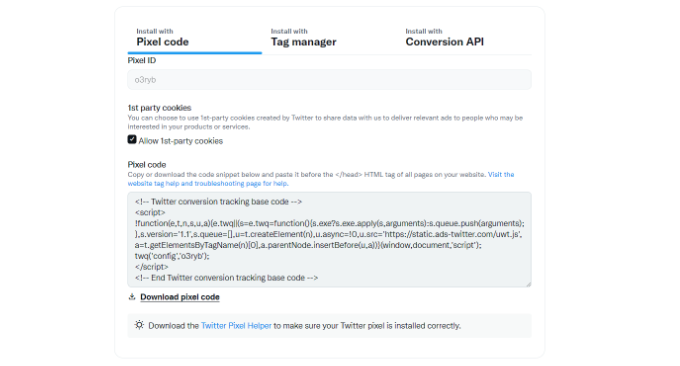Click the Twitter conversion tracking comment line
Viewport: 680px width, 366px height.
click(x=218, y=202)
